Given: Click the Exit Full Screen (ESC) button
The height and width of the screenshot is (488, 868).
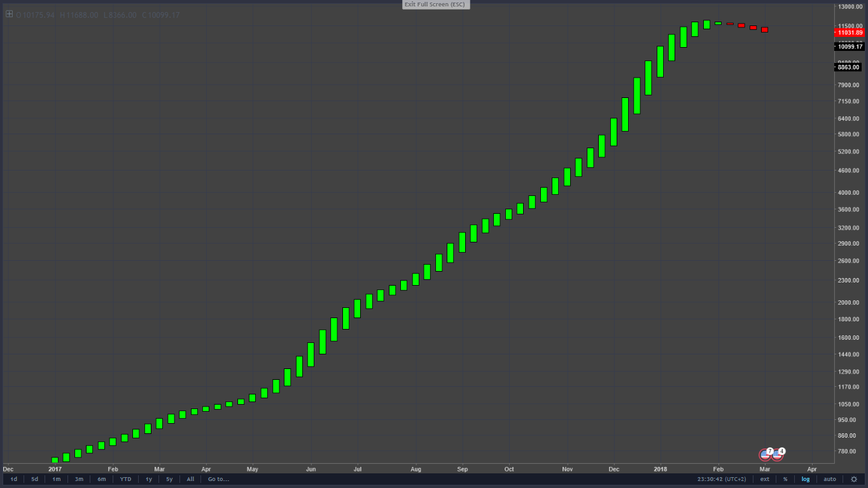Looking at the screenshot, I should coord(436,4).
